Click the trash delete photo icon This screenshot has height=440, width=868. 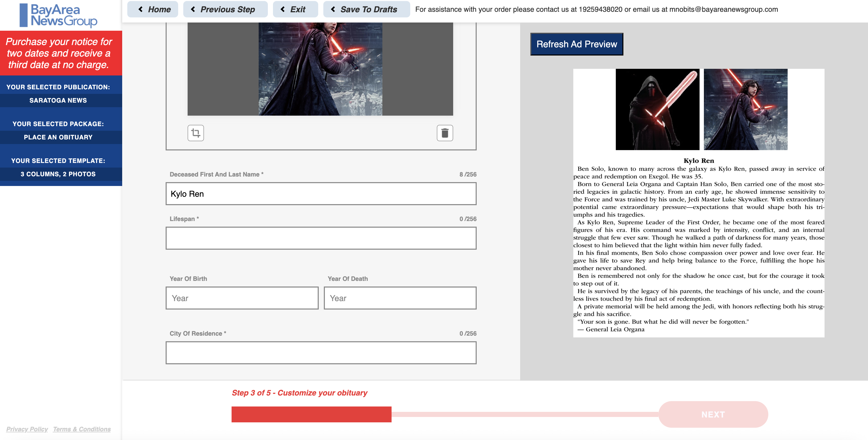[444, 133]
